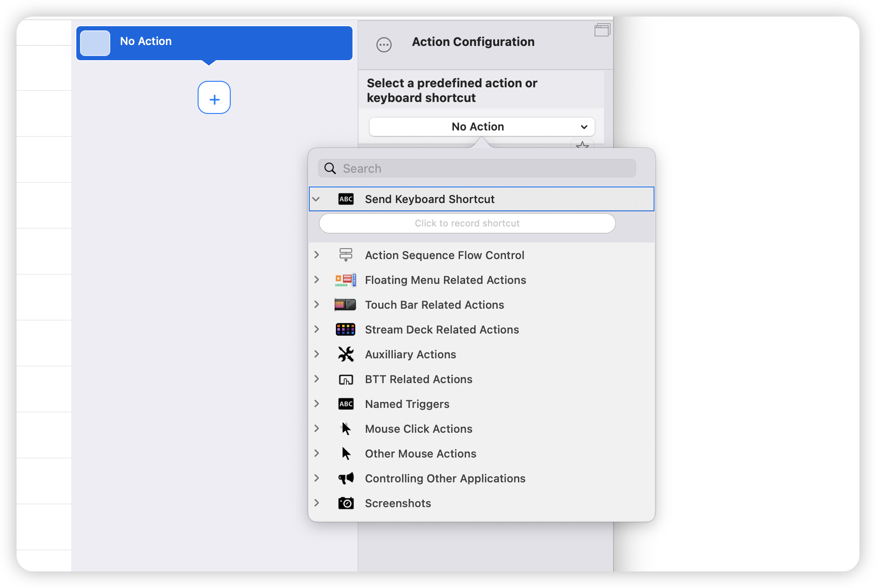Screen dimensions: 876x588
Task: Expand Action Sequence Flow Control category
Action: (317, 255)
